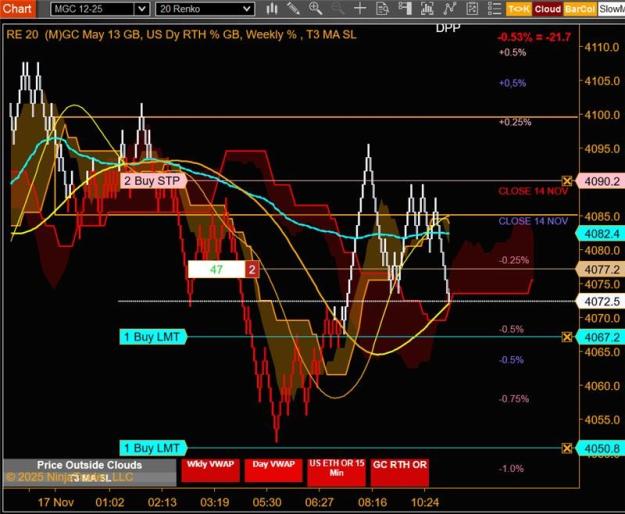
Task: Open the strategies icon
Action: point(472,9)
